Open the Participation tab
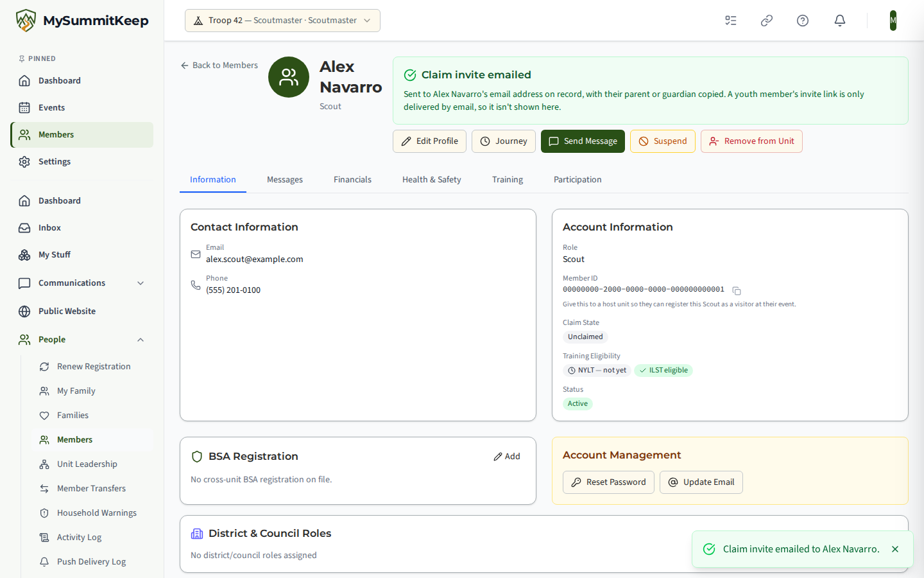This screenshot has height=578, width=924. (577, 180)
